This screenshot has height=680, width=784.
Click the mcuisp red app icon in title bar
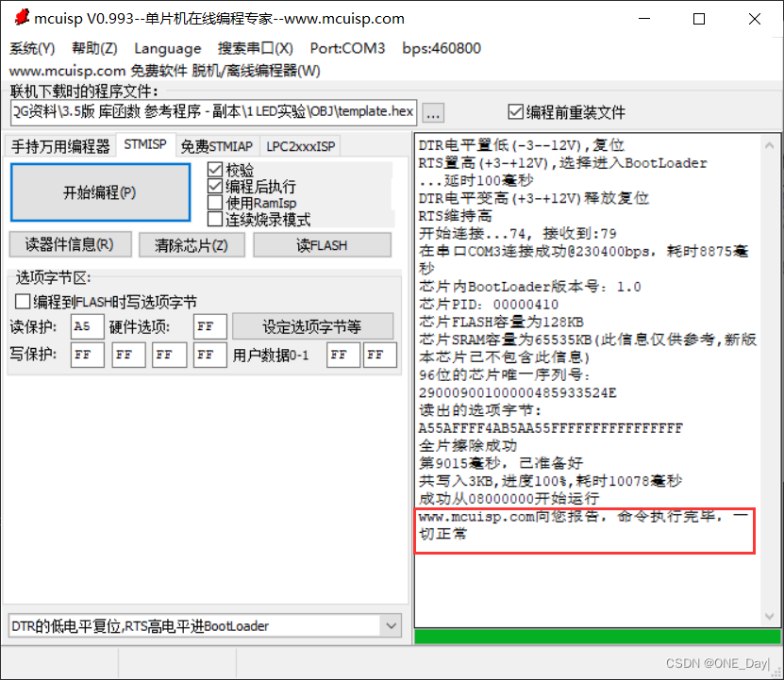pos(22,18)
